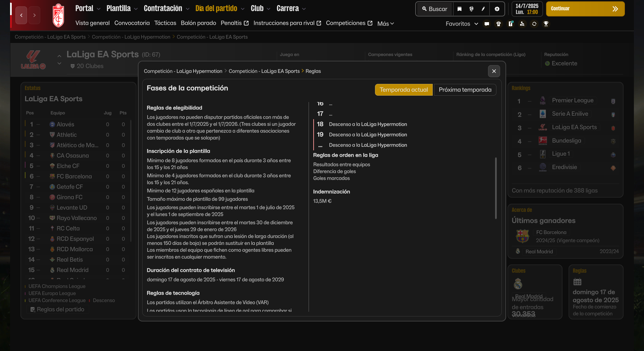The height and width of the screenshot is (351, 644).
Task: Open the messages speech bubble shortcut
Action: [x=487, y=24]
